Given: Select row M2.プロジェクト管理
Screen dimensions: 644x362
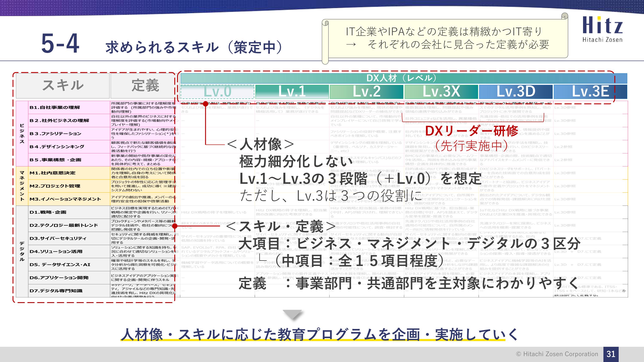Looking at the screenshot, I should click(55, 186).
